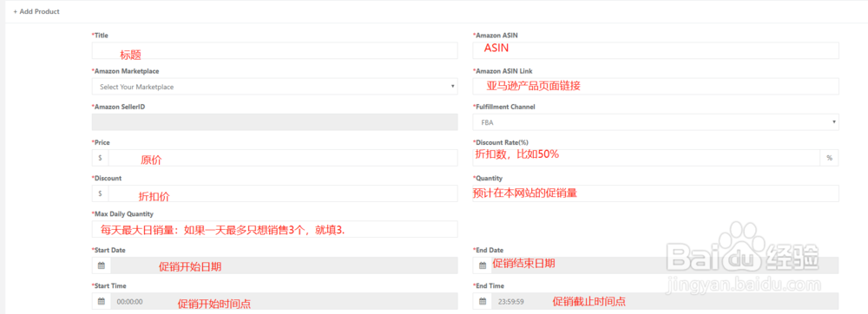868x314 pixels.
Task: Click the Amazon SellerID field
Action: (274, 122)
